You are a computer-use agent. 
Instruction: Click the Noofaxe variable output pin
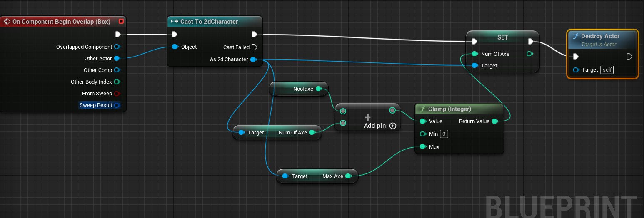[x=318, y=89]
